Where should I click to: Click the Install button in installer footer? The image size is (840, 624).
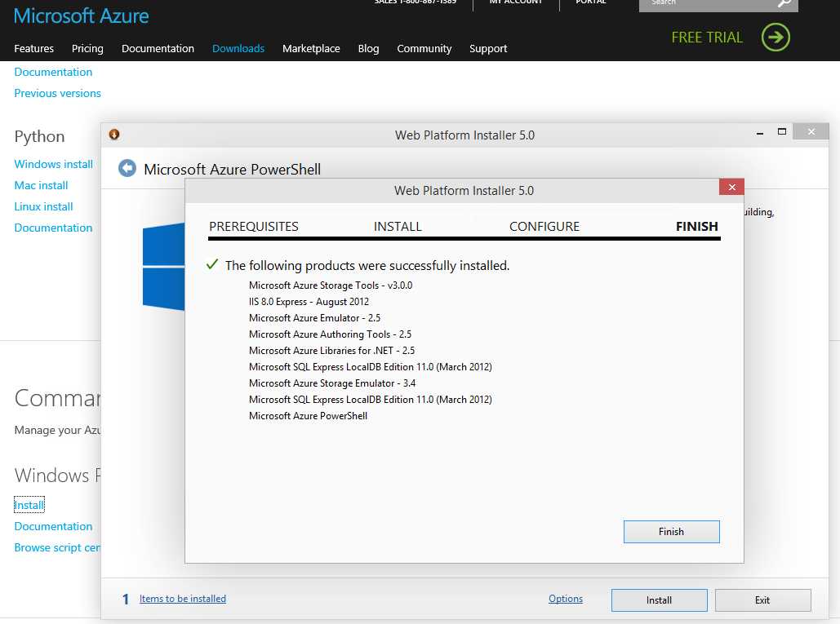(x=659, y=600)
